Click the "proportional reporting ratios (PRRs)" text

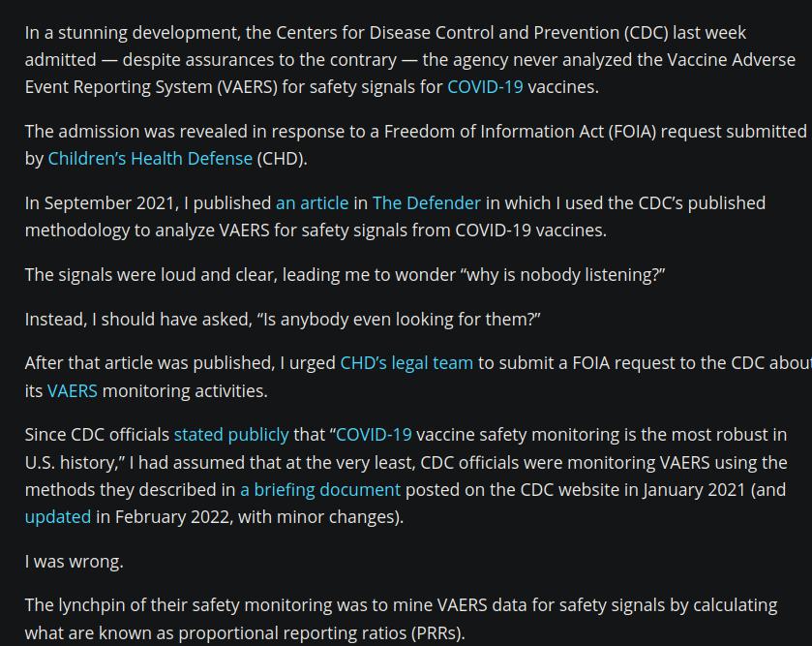pos(321,632)
